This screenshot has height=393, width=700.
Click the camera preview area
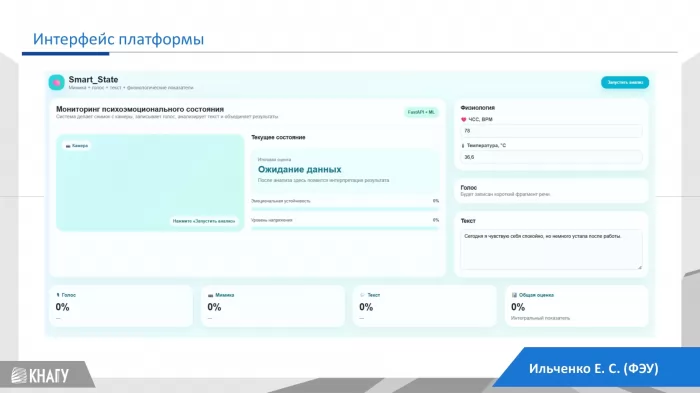[x=150, y=183]
